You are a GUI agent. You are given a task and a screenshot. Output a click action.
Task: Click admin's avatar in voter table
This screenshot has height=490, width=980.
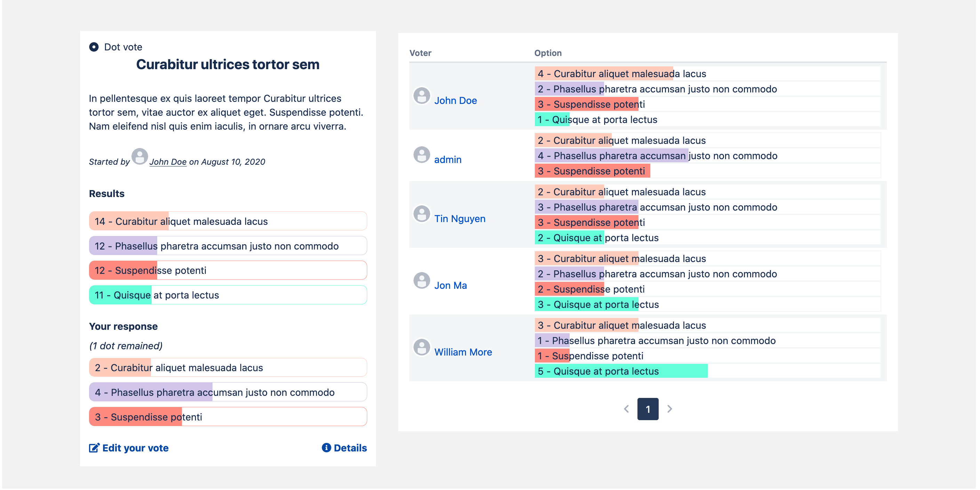(x=421, y=155)
